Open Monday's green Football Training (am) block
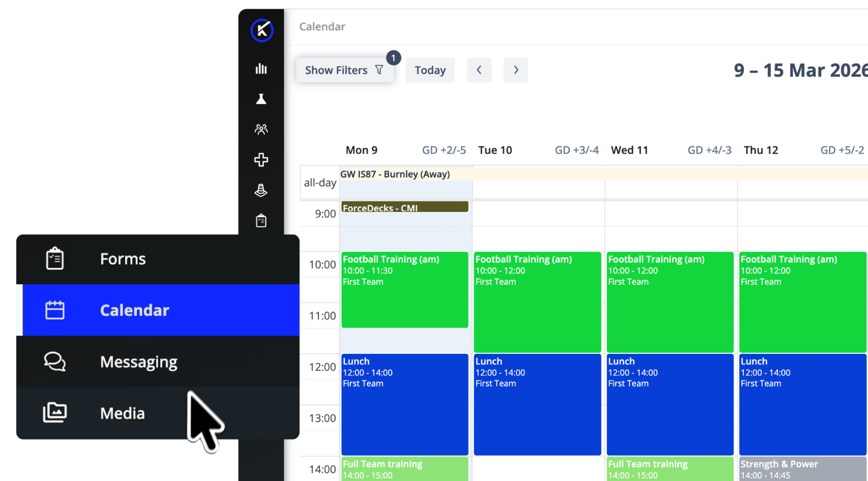This screenshot has width=868, height=481. [x=404, y=290]
